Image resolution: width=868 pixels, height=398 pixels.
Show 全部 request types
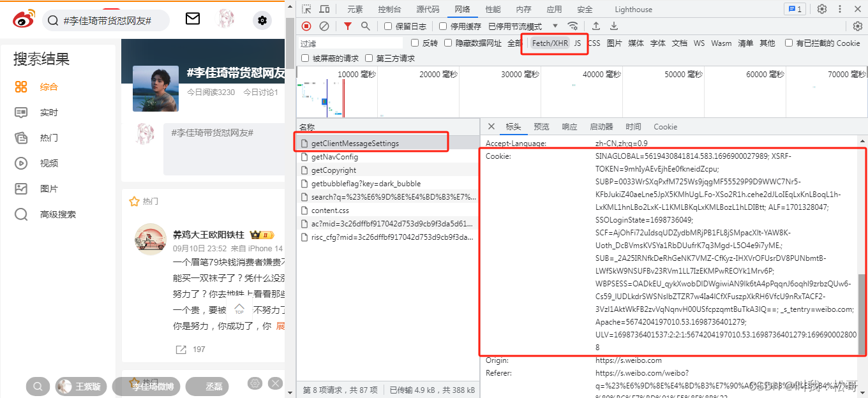pyautogui.click(x=514, y=43)
